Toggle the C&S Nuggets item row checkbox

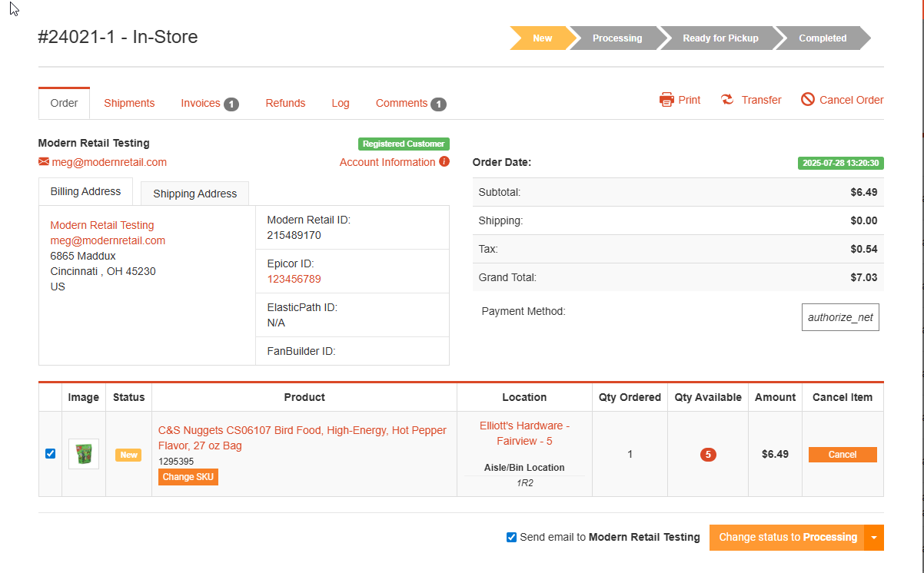coord(50,454)
